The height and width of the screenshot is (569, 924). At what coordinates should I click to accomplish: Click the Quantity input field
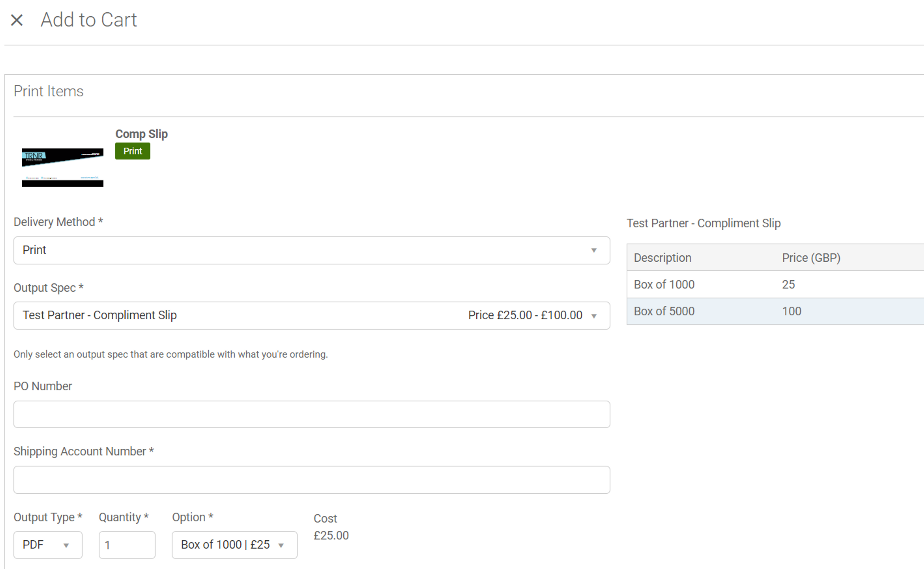click(x=127, y=545)
